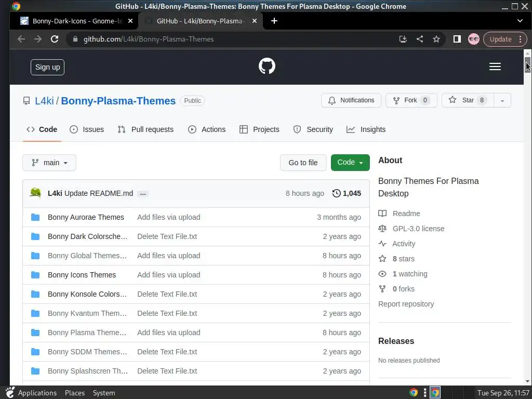Viewport: 532px width, 399px height.
Task: Open a new tab with plus icon
Action: pyautogui.click(x=274, y=21)
